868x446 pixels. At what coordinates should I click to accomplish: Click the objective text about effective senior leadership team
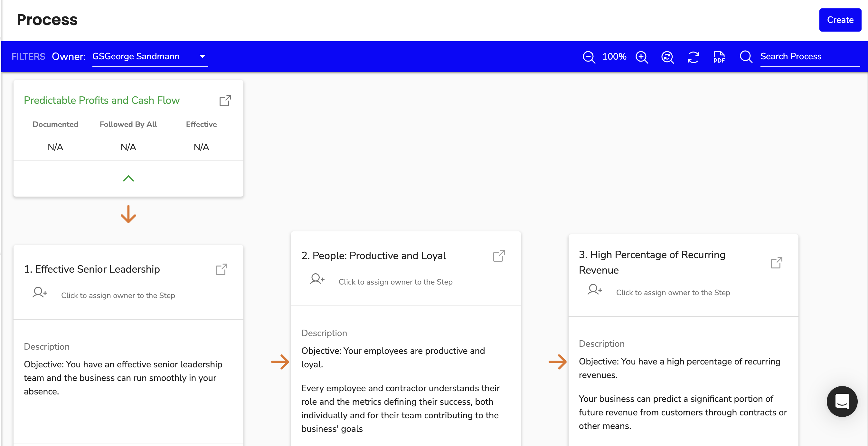pyautogui.click(x=123, y=377)
